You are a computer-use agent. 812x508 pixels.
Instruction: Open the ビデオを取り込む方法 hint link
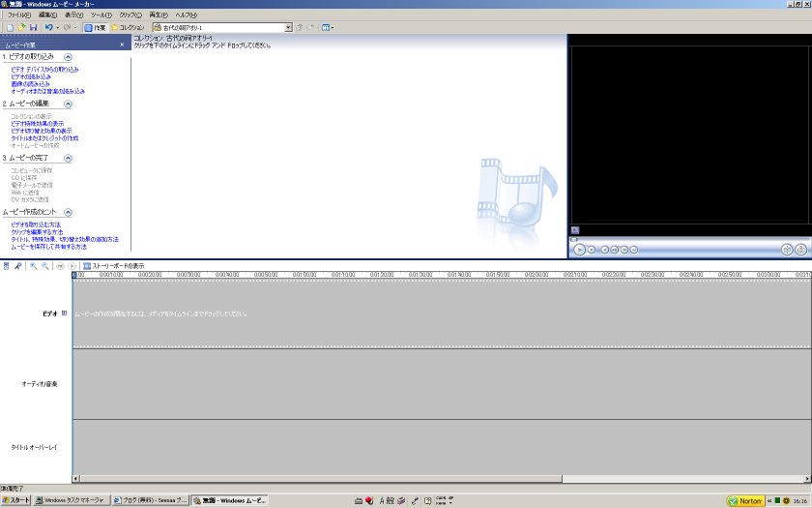(36, 224)
